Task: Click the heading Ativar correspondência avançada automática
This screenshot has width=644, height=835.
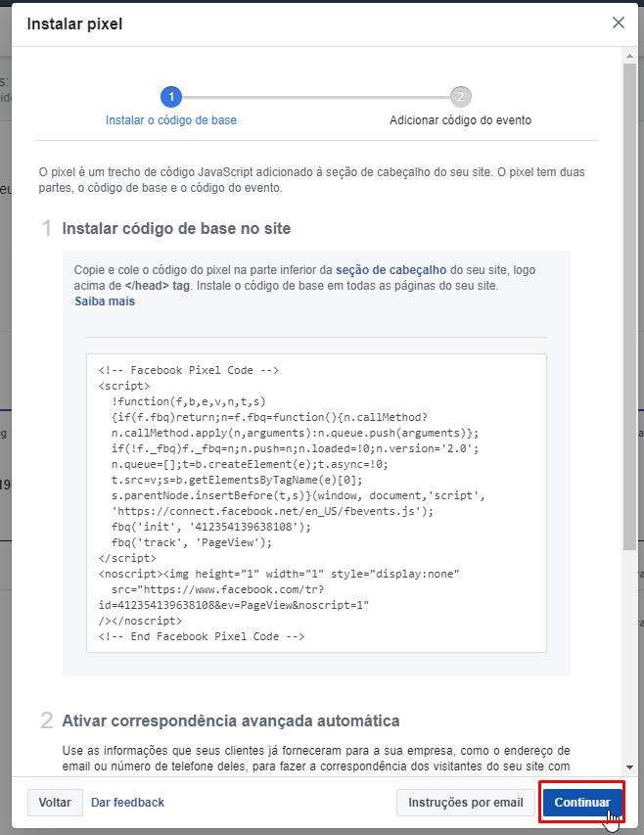Action: click(230, 721)
